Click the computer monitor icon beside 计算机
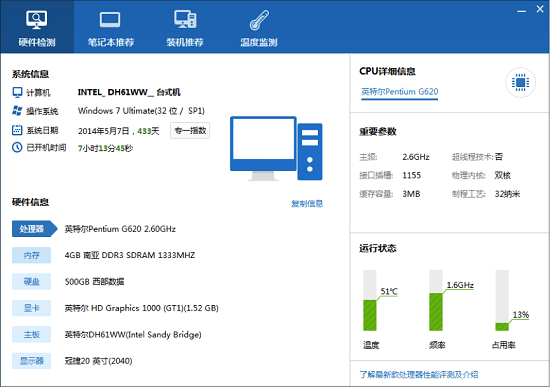The image size is (550, 387). click(x=17, y=93)
